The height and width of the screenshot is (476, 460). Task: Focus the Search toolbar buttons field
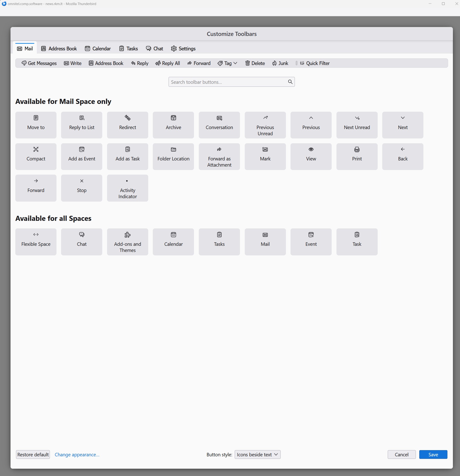[228, 82]
